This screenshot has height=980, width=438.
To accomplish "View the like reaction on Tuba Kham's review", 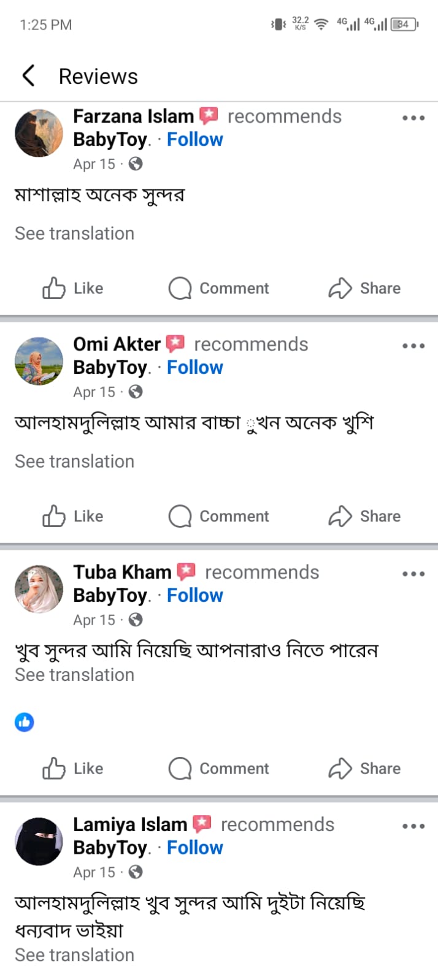I will tap(25, 722).
